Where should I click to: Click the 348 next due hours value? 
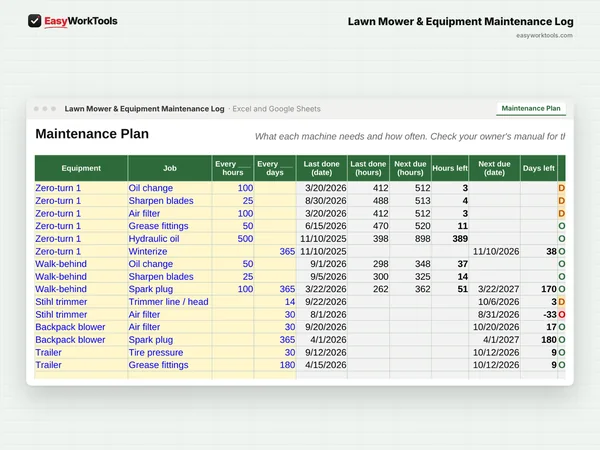(422, 264)
